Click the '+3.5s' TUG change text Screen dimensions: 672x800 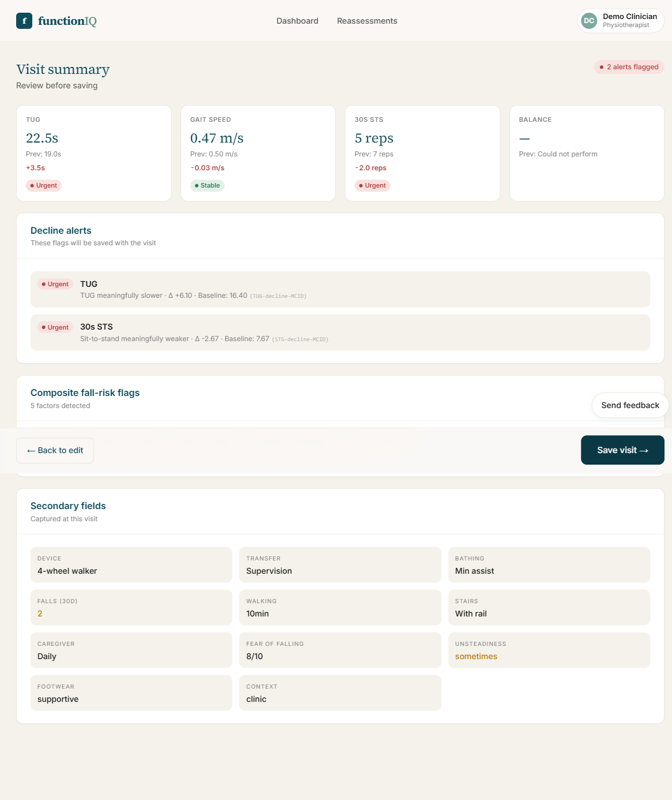[35, 168]
